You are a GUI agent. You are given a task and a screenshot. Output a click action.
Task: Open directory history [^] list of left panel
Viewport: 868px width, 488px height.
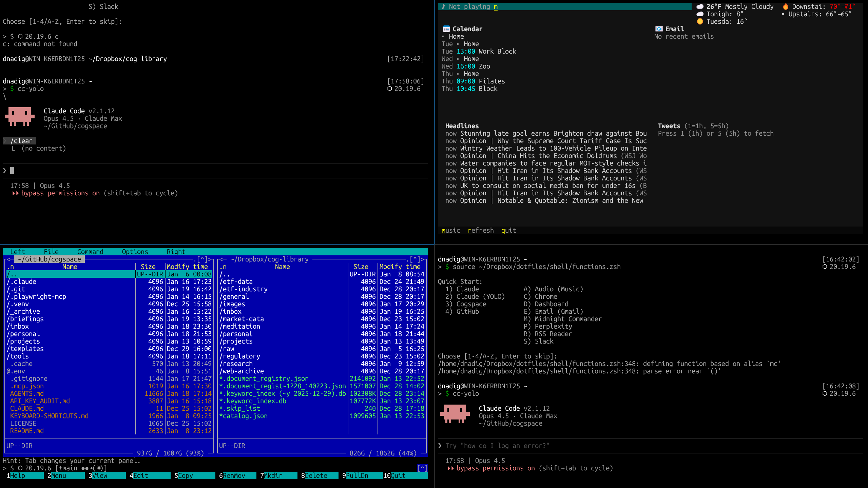click(203, 259)
